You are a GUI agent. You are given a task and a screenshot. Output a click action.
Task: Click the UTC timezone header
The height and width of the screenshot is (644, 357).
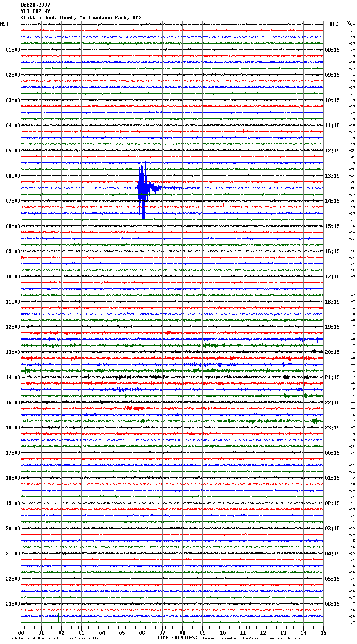334,24
